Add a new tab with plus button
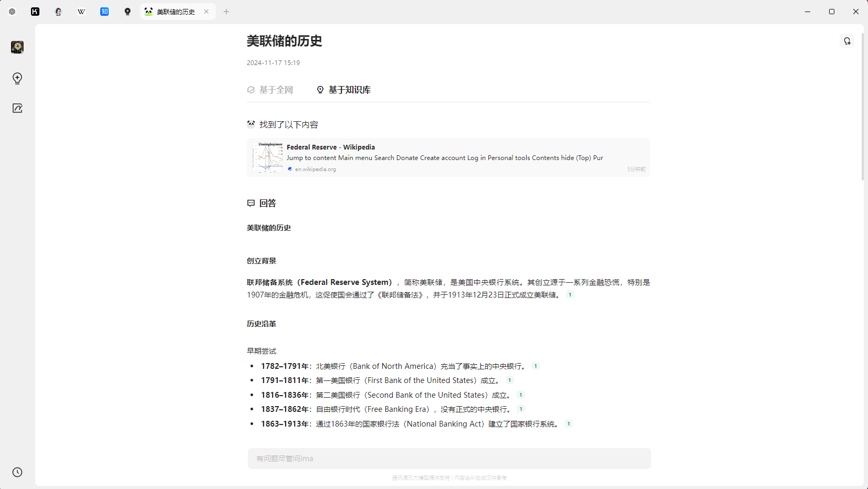 [226, 12]
